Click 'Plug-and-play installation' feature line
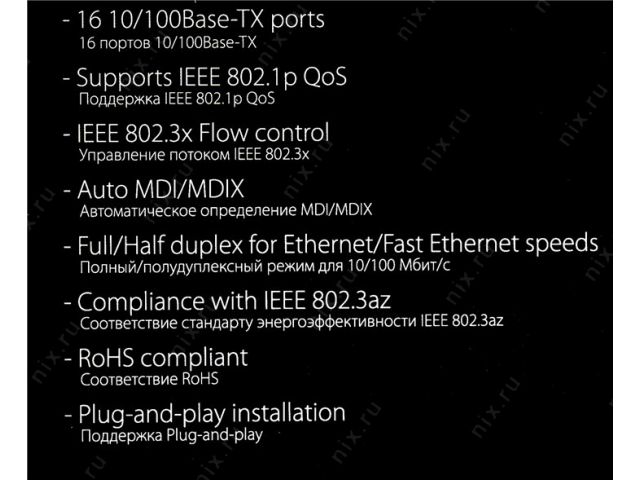Viewport: 640px width, 480px height. (x=210, y=413)
